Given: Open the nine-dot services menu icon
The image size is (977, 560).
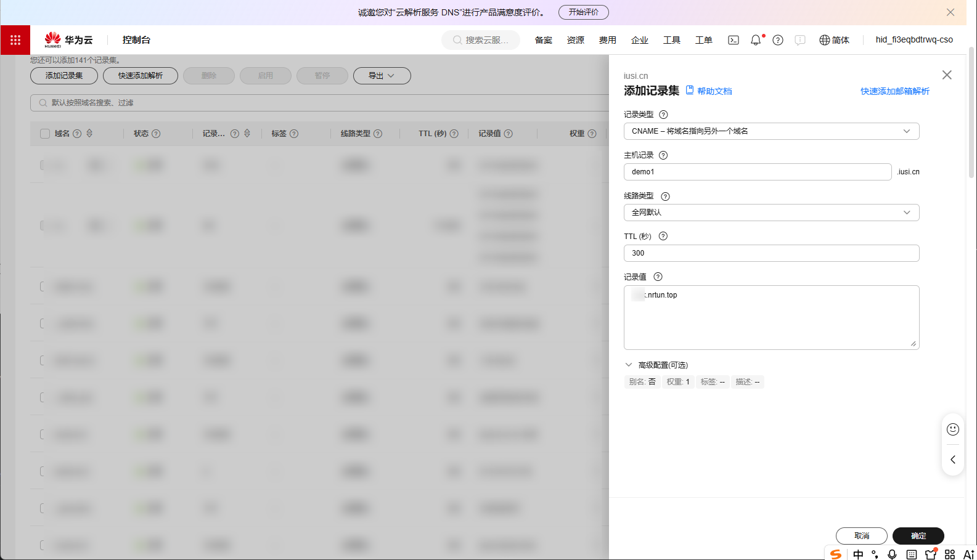Looking at the screenshot, I should click(15, 40).
